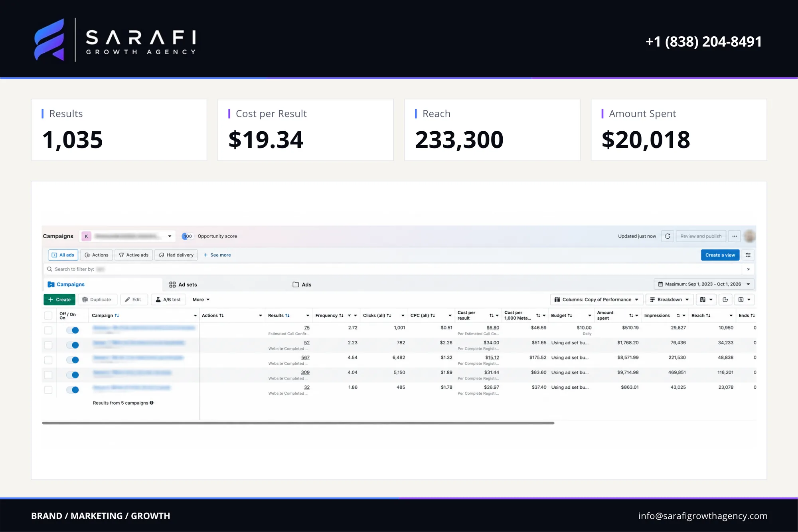The width and height of the screenshot is (798, 532).
Task: Select the Active ads filter tab
Action: pos(134,255)
